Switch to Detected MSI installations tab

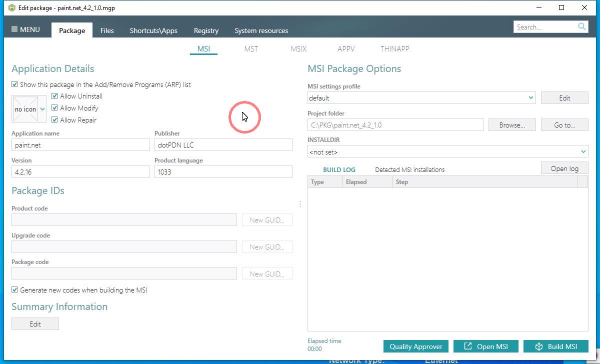pos(409,169)
